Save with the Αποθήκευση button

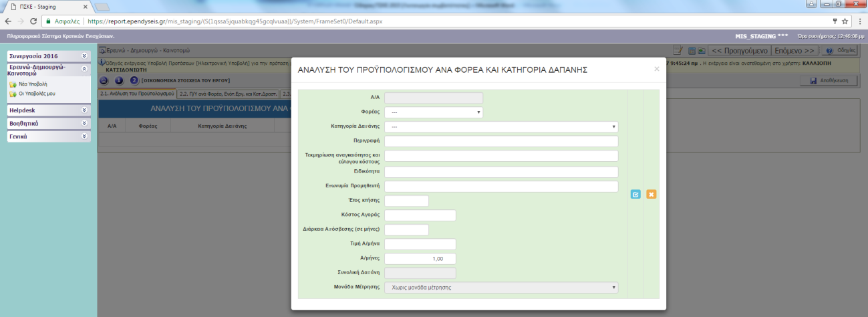[829, 80]
